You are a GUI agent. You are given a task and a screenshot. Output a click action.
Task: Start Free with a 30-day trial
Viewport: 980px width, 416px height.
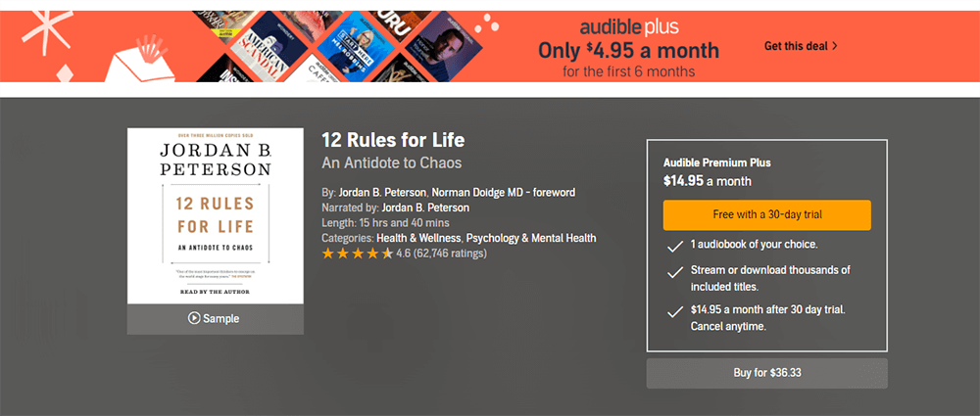coord(767,215)
